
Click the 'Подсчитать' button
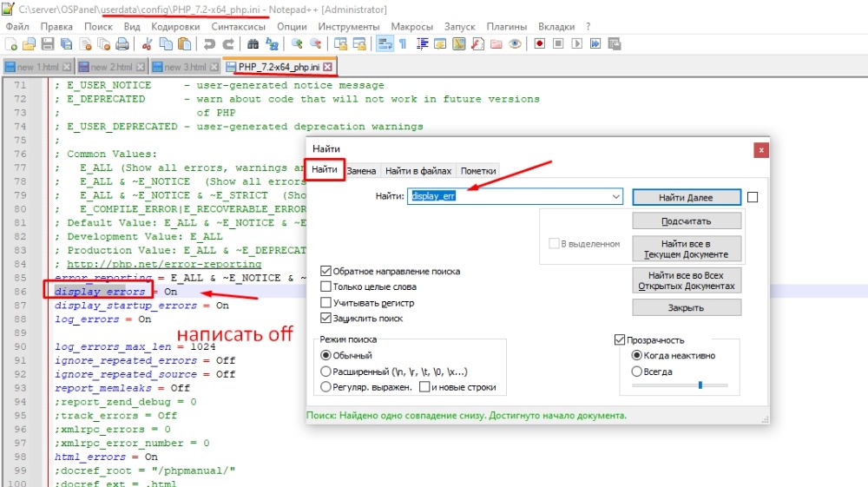coord(687,221)
